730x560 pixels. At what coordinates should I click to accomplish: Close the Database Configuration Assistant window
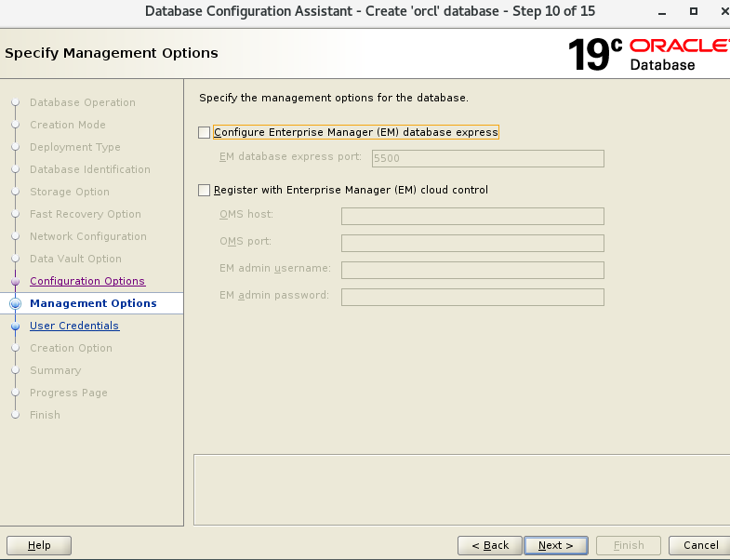[x=724, y=11]
